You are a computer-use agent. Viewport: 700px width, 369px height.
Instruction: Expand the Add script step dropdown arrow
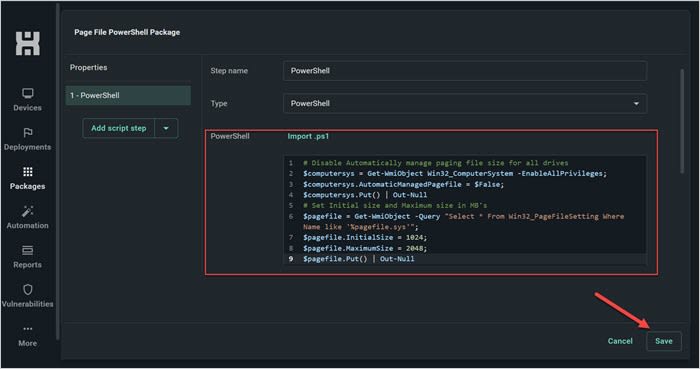(x=166, y=128)
